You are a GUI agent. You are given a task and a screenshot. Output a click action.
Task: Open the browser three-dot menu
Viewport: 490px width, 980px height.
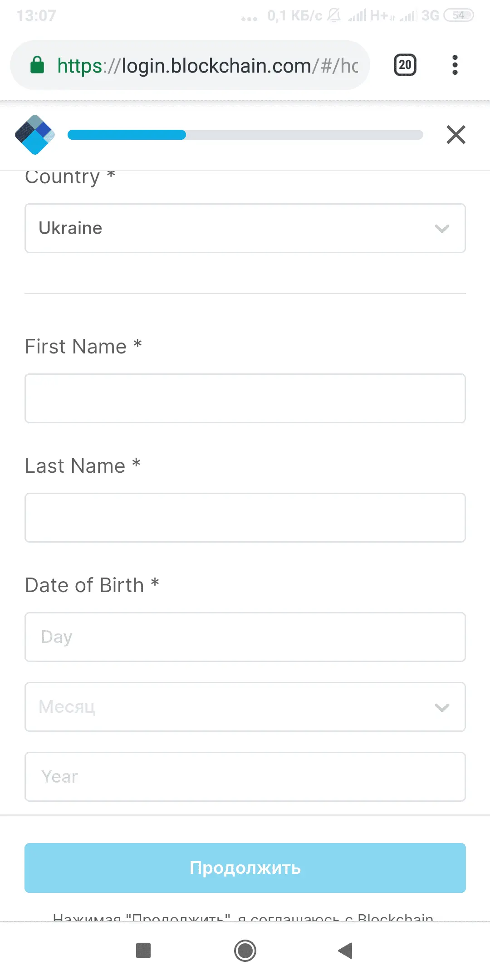tap(455, 65)
